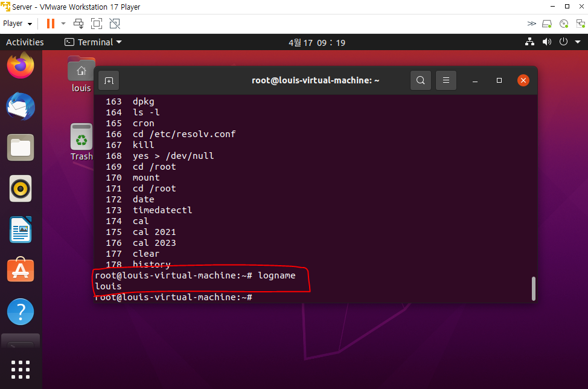The height and width of the screenshot is (389, 588).
Task: Toggle VMware Unity mode
Action: 115,24
